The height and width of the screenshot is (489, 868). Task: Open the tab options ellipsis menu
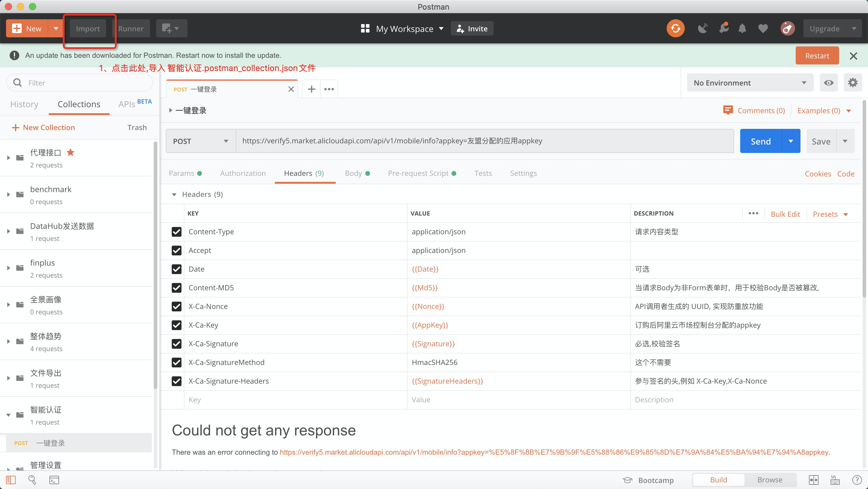(329, 89)
